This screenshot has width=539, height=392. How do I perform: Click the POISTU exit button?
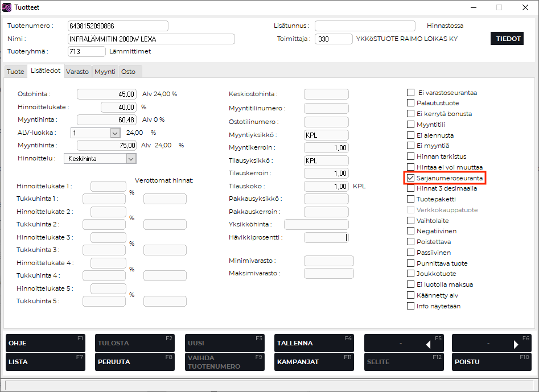point(491,362)
